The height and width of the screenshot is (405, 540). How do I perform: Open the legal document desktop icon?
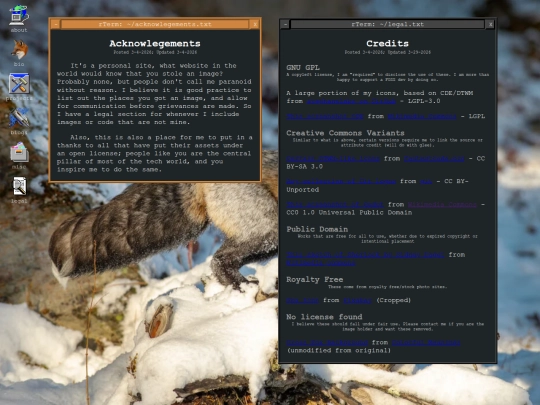(x=19, y=186)
